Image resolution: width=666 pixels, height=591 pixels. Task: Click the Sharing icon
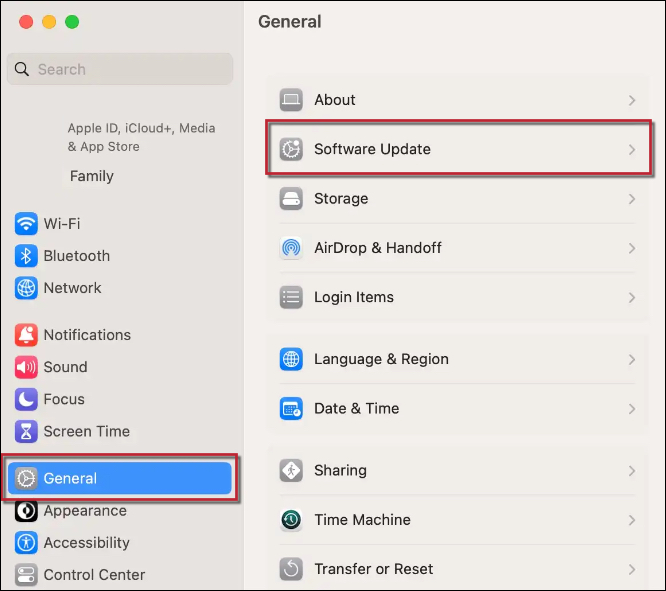pos(291,470)
